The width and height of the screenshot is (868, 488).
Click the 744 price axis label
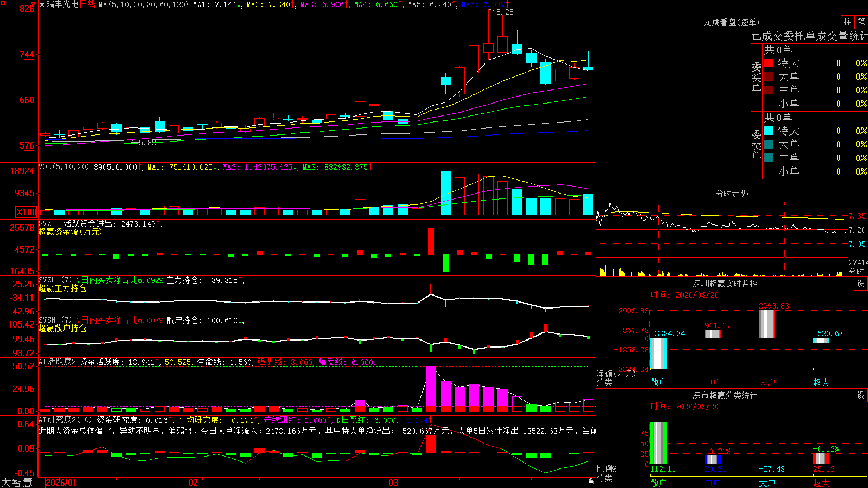point(27,54)
